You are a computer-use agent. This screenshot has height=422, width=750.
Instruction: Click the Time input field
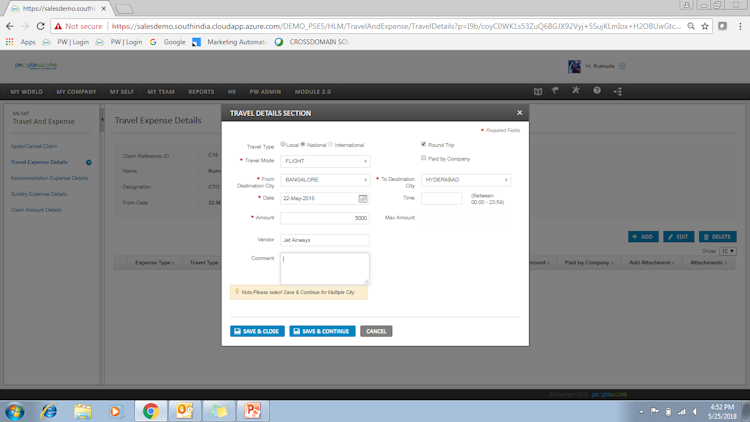click(x=441, y=199)
